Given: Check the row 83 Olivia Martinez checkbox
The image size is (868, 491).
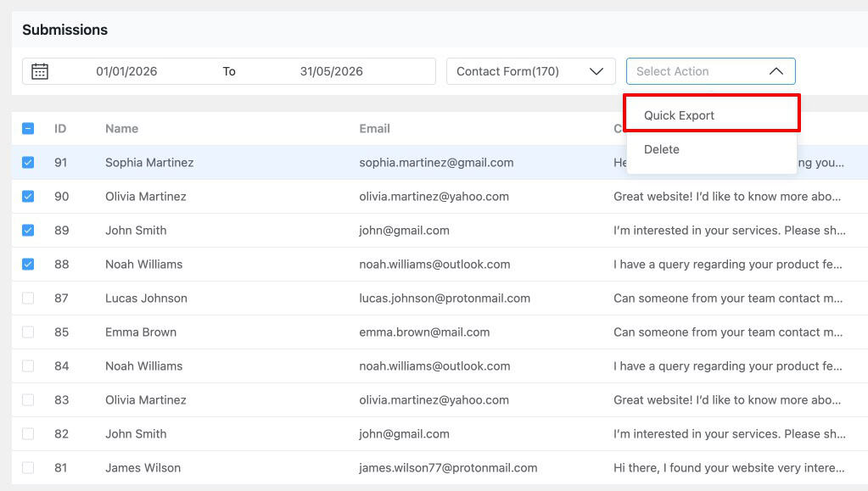Looking at the screenshot, I should click(x=28, y=399).
